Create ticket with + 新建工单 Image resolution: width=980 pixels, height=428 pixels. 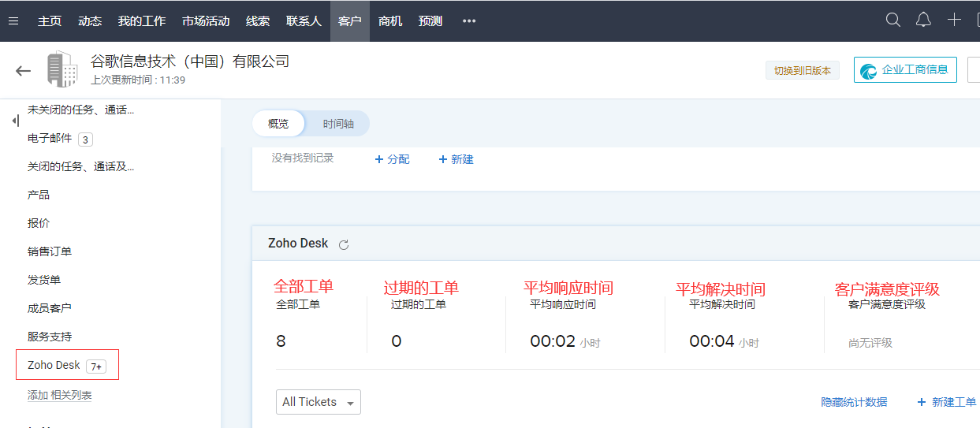click(x=946, y=402)
